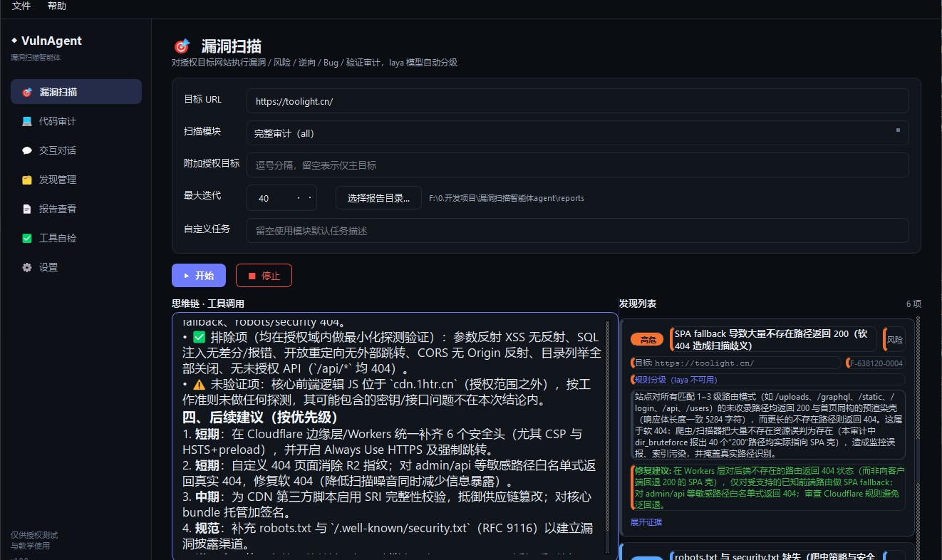Click the dart target icon in page title
The image size is (942, 560).
click(x=182, y=46)
